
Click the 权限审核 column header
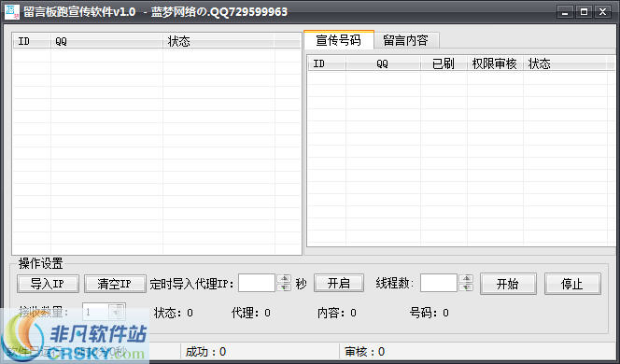[495, 63]
